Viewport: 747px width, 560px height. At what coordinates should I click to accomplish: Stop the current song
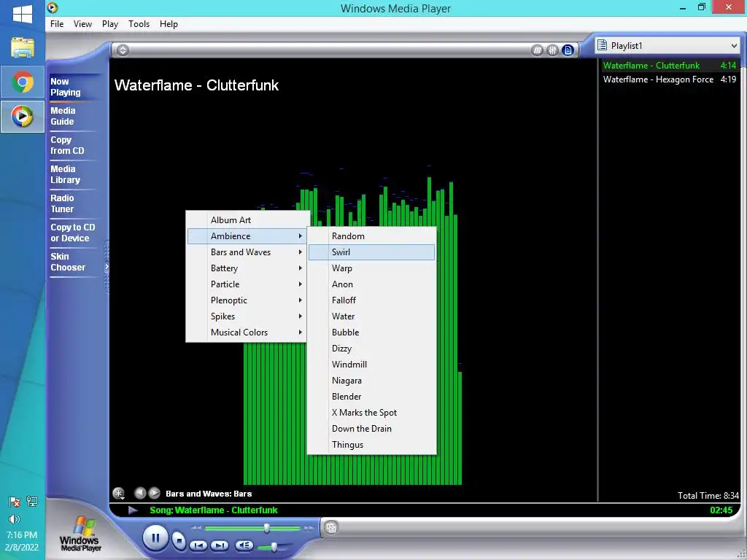179,541
